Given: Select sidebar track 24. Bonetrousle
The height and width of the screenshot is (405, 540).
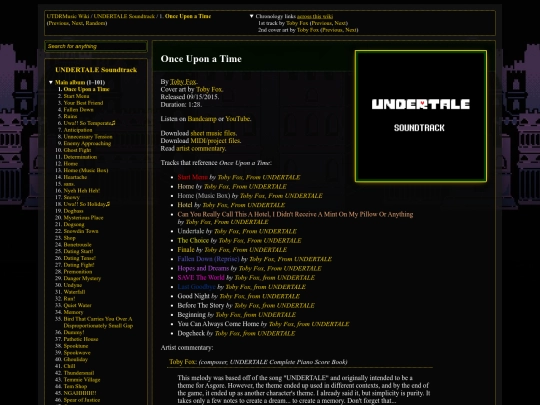Looking at the screenshot, I should (x=77, y=245).
